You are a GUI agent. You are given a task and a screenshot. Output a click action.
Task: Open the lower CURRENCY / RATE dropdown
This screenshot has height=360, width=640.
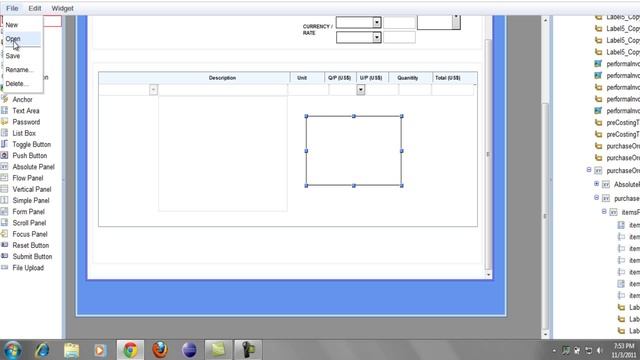tap(377, 37)
